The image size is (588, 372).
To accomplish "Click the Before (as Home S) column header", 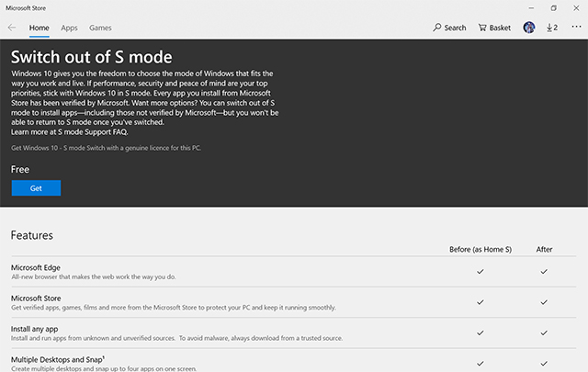I will click(x=481, y=249).
